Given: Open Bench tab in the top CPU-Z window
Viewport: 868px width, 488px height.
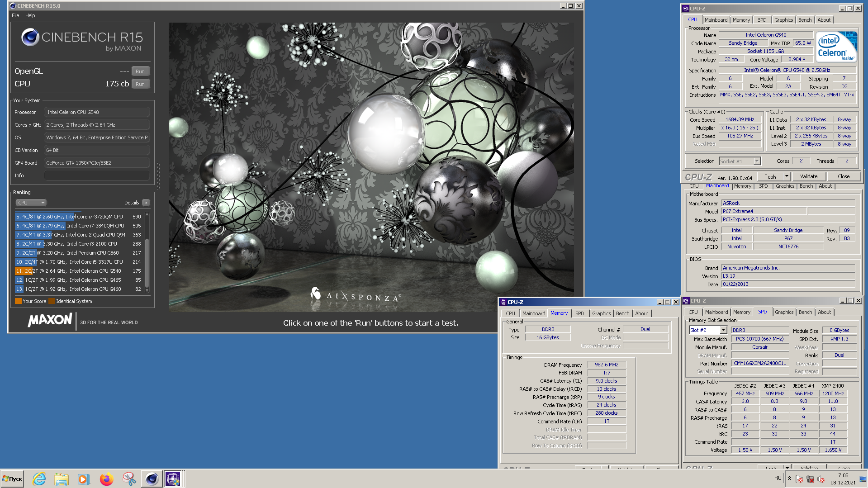Looking at the screenshot, I should click(805, 20).
